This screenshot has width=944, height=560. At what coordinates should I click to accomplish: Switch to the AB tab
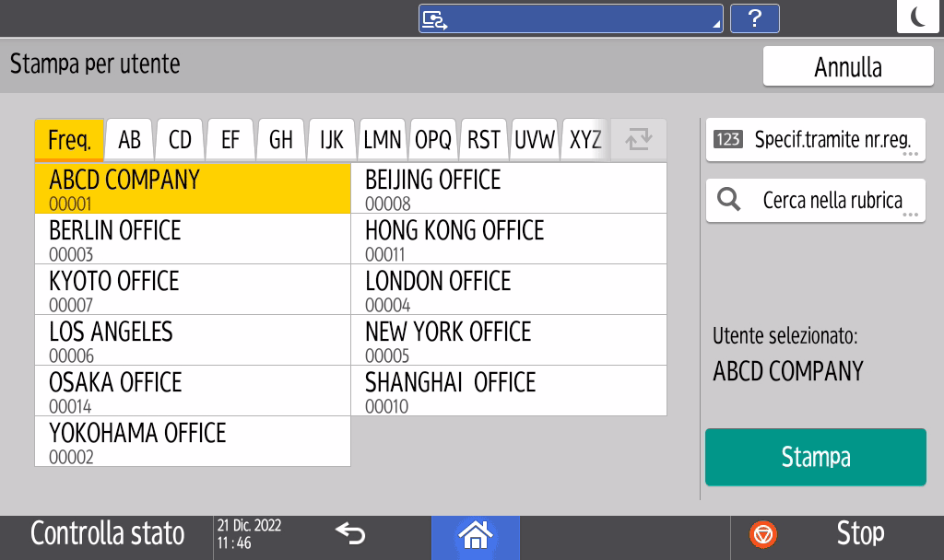point(129,140)
